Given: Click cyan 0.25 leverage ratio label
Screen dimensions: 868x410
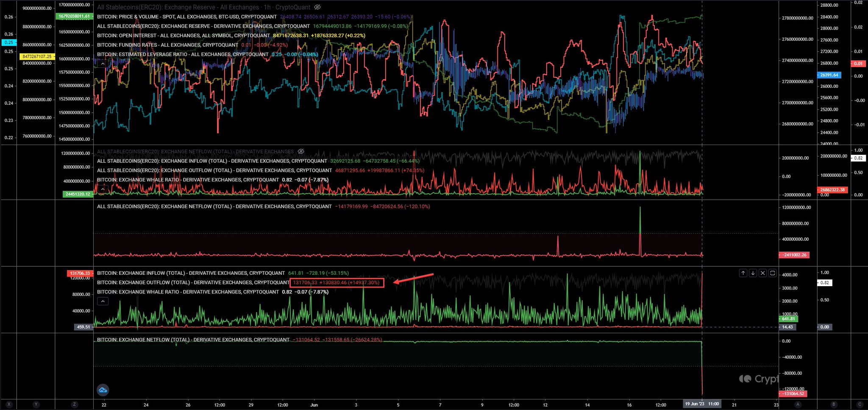Looking at the screenshot, I should coord(8,42).
